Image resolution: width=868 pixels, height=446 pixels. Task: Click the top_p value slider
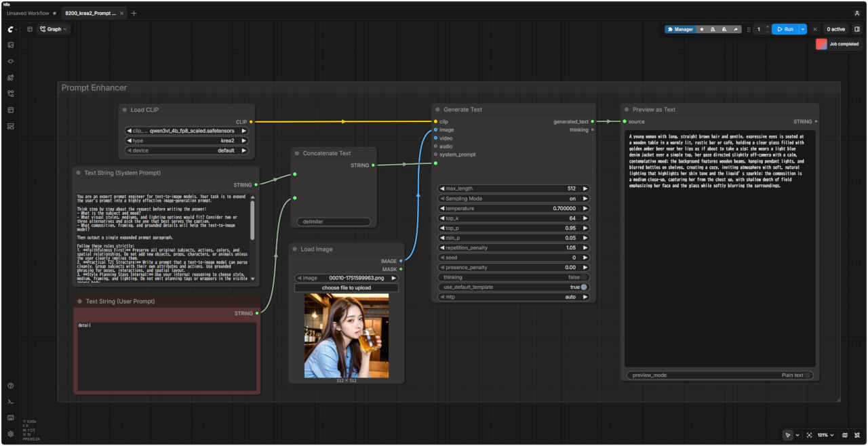point(514,228)
